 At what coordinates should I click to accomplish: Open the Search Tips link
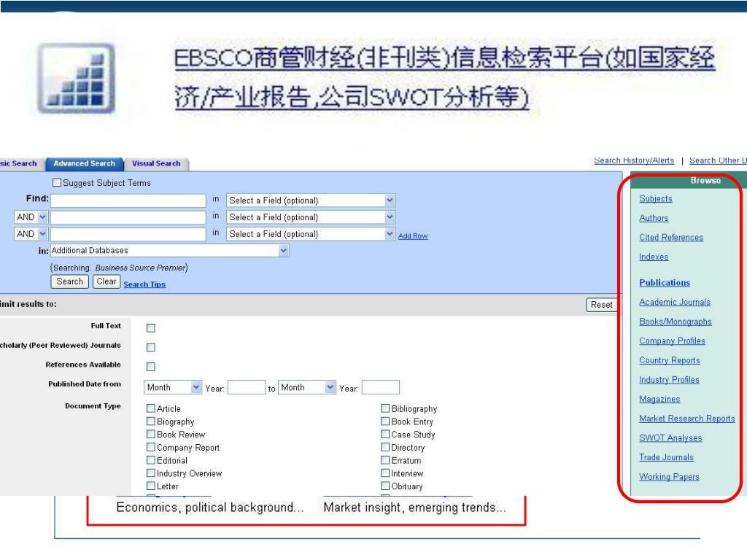[144, 284]
